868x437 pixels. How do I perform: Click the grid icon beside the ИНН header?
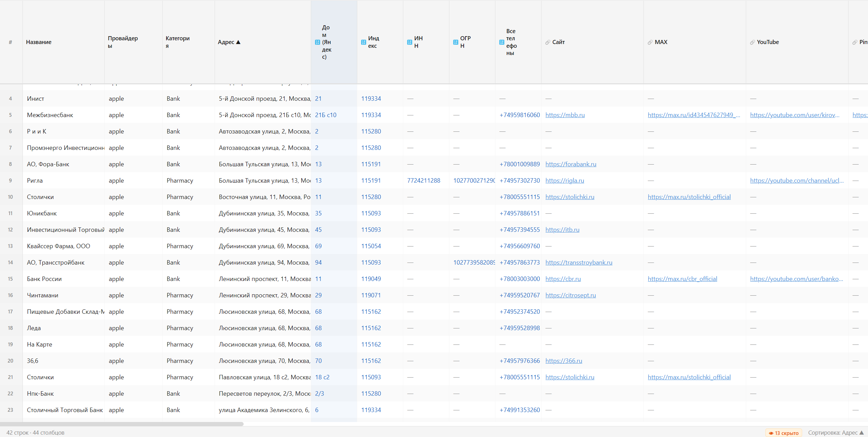pyautogui.click(x=409, y=42)
